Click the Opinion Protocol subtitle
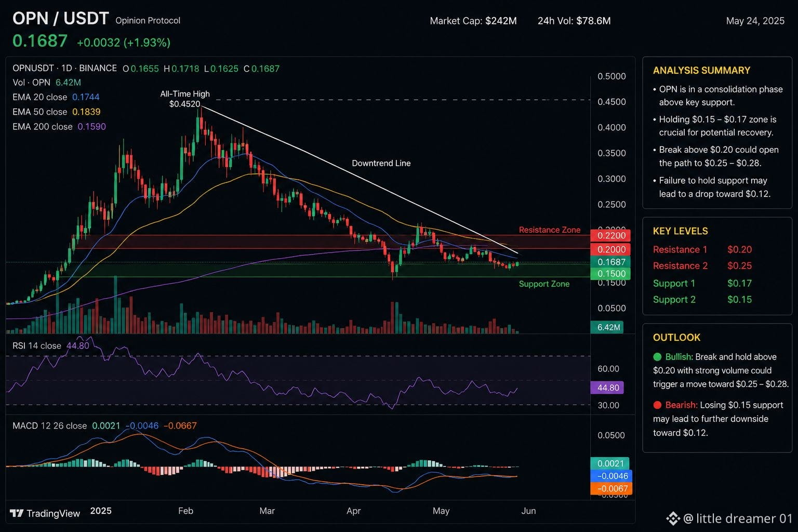 coord(148,21)
